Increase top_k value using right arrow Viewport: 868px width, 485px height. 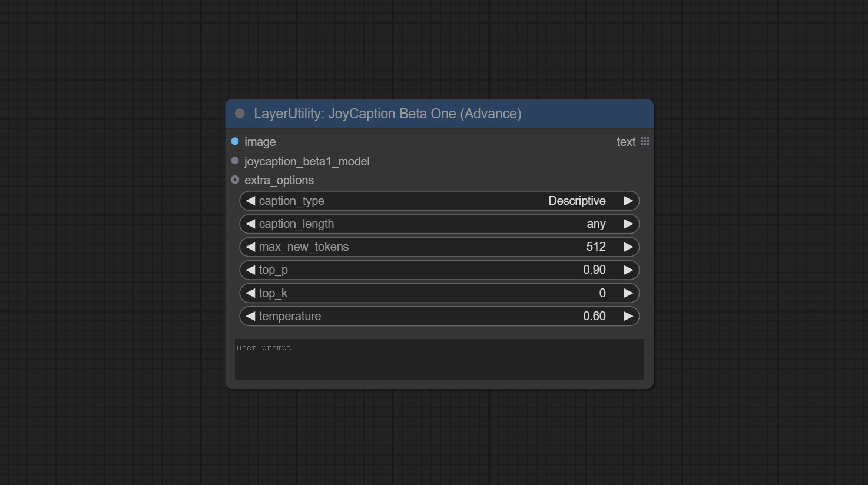tap(628, 293)
